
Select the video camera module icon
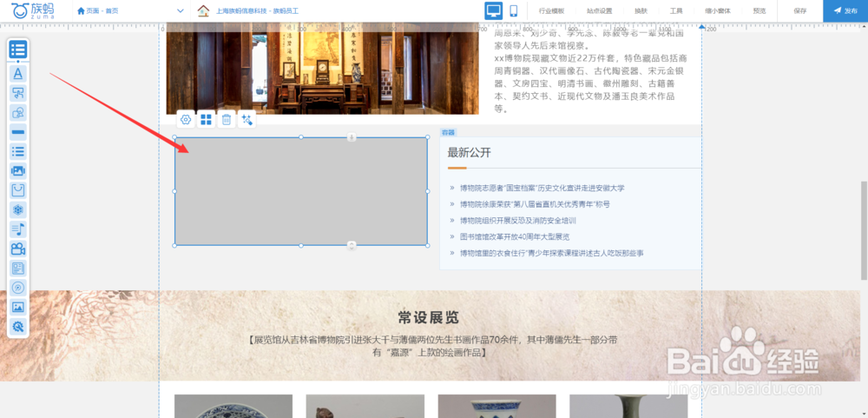coord(17,249)
